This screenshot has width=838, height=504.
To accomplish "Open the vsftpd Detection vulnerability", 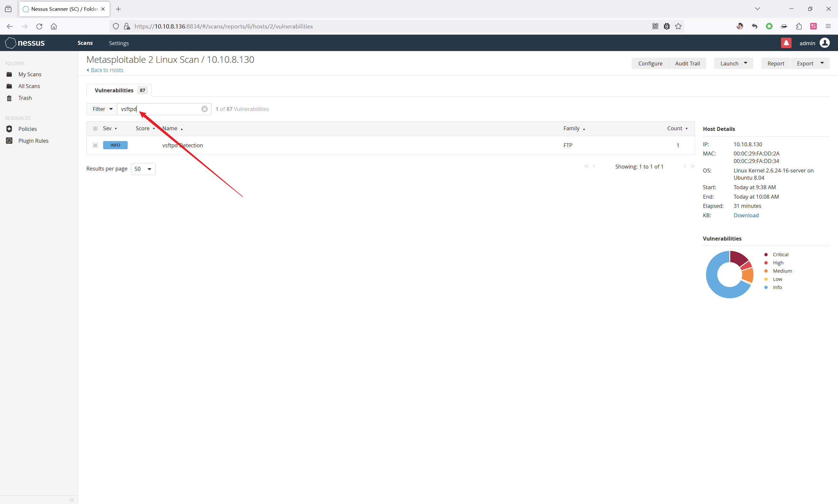I will (x=182, y=145).
